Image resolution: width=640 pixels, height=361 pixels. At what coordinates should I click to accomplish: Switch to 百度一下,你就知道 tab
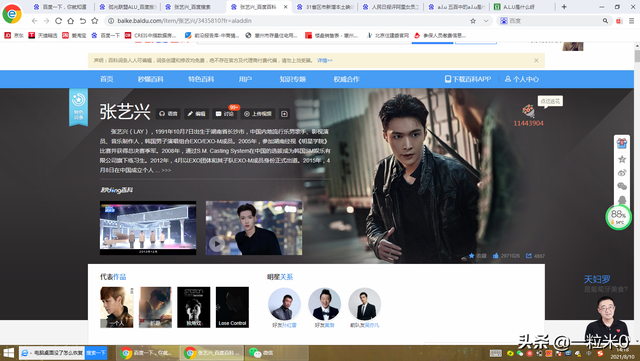60,7
